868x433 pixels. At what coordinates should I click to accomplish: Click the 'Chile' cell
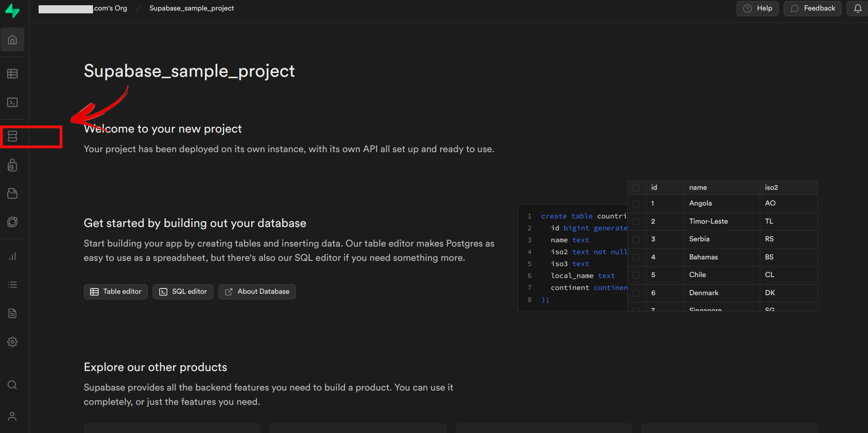(722, 275)
